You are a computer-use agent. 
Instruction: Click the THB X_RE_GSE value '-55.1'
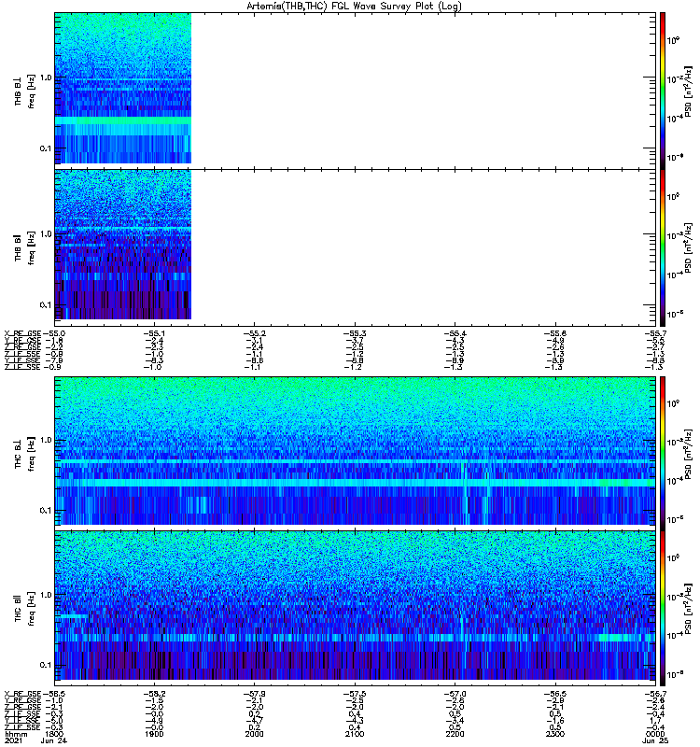154,333
